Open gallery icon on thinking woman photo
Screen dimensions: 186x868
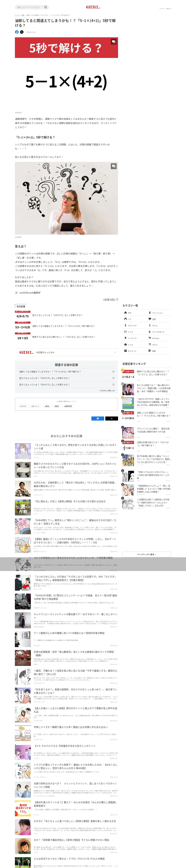[114, 166]
